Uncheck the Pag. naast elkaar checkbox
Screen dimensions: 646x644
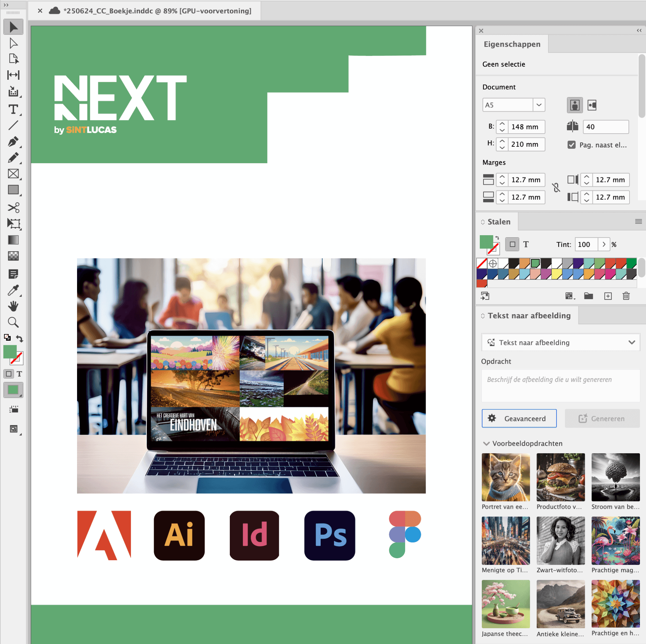coord(571,145)
